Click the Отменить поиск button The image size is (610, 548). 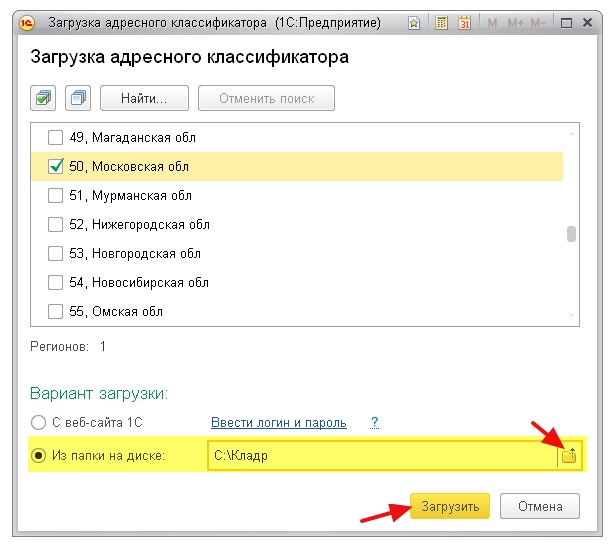266,98
